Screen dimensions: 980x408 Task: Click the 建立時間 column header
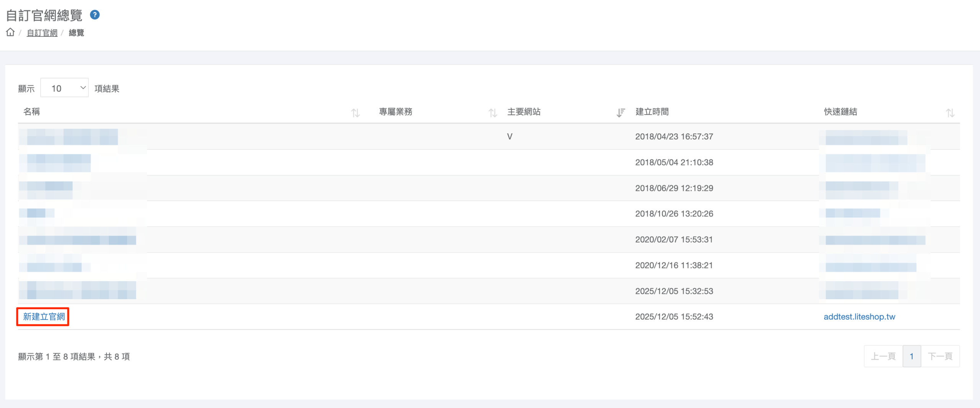pos(652,112)
